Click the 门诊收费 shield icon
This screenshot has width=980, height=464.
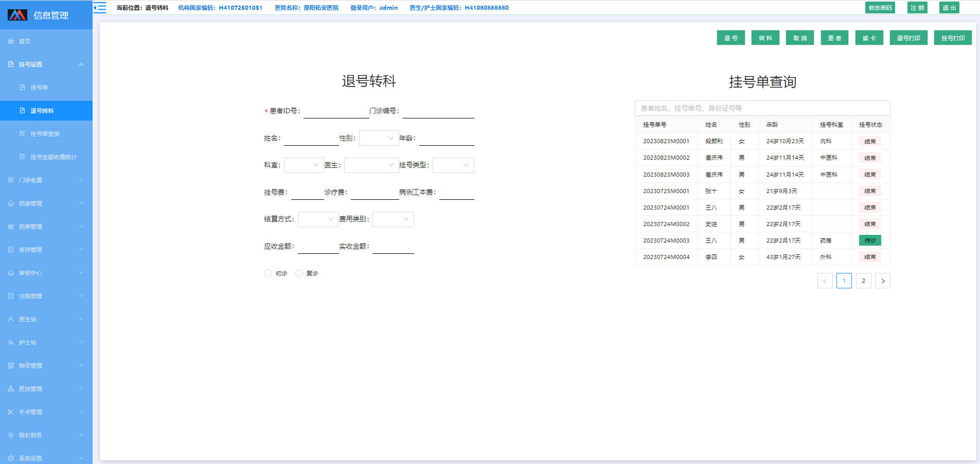pyautogui.click(x=11, y=180)
